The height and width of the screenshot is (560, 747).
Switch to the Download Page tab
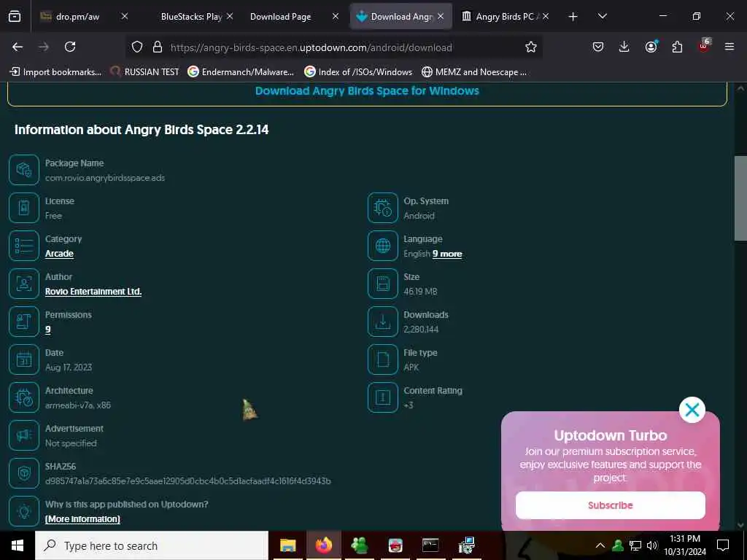point(281,17)
